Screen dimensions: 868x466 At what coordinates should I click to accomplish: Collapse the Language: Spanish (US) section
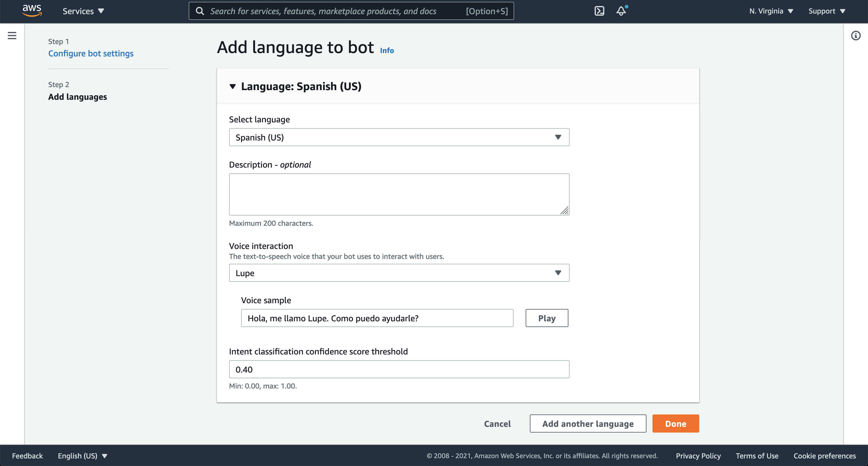pyautogui.click(x=232, y=87)
